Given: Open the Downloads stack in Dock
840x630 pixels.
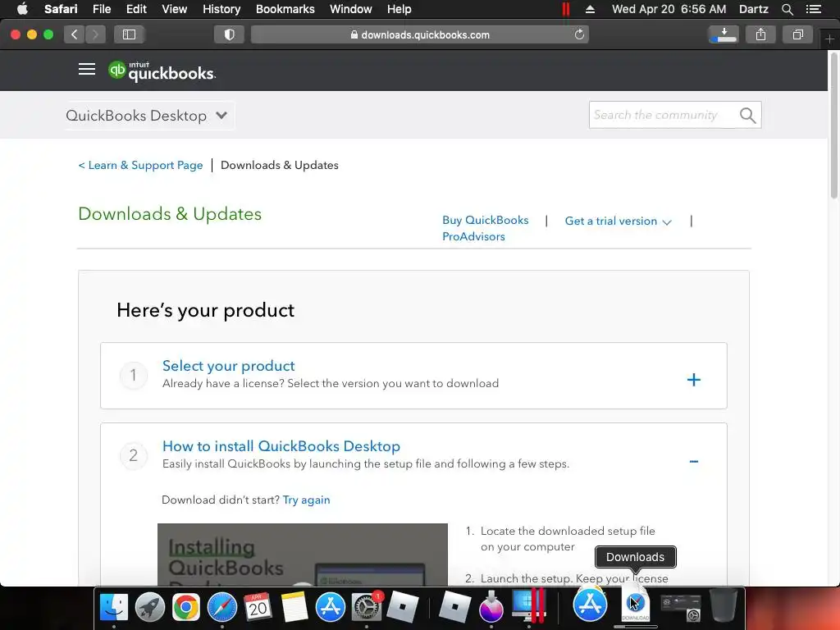Looking at the screenshot, I should tap(636, 605).
